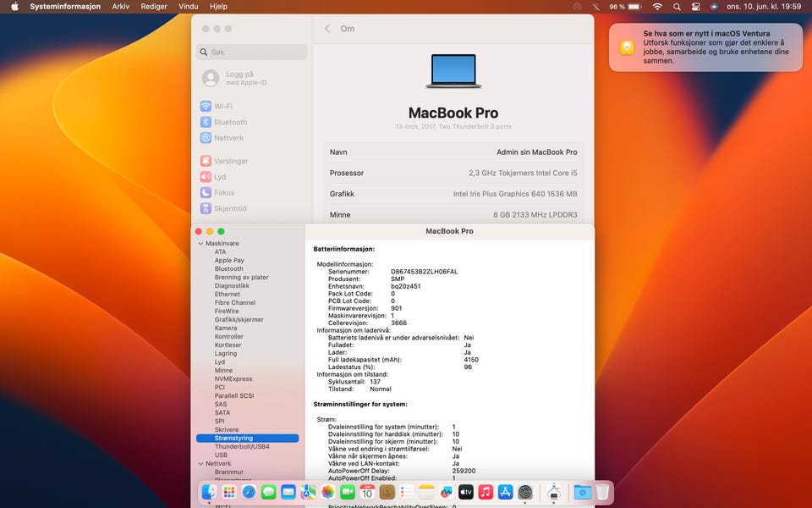Open System Settings gear in Dock
Screen dimensions: 812x508
click(x=525, y=491)
